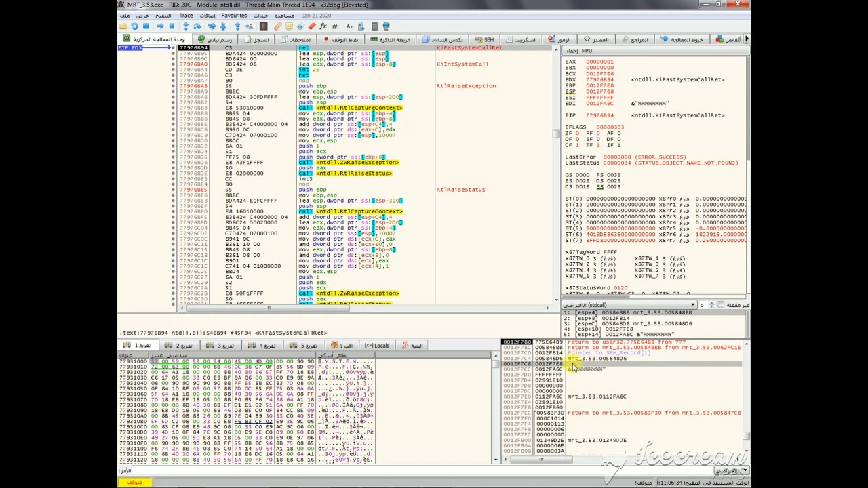The width and height of the screenshot is (868, 488).
Task: Open the Favourites menu
Action: pyautogui.click(x=234, y=16)
